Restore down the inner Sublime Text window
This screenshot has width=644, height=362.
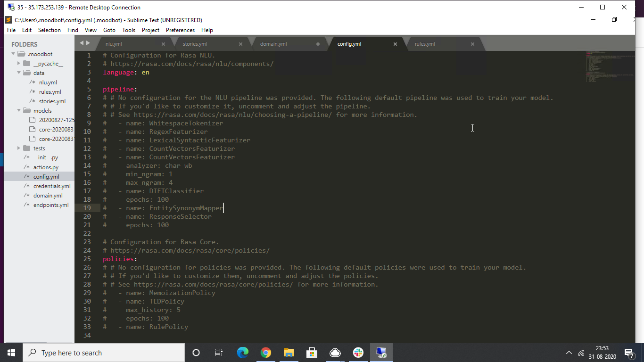[614, 20]
